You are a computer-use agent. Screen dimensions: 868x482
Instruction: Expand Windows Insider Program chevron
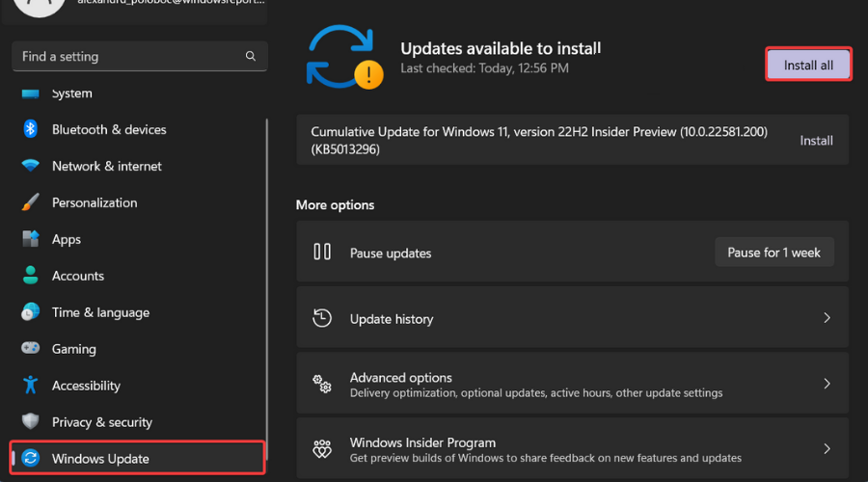827,449
